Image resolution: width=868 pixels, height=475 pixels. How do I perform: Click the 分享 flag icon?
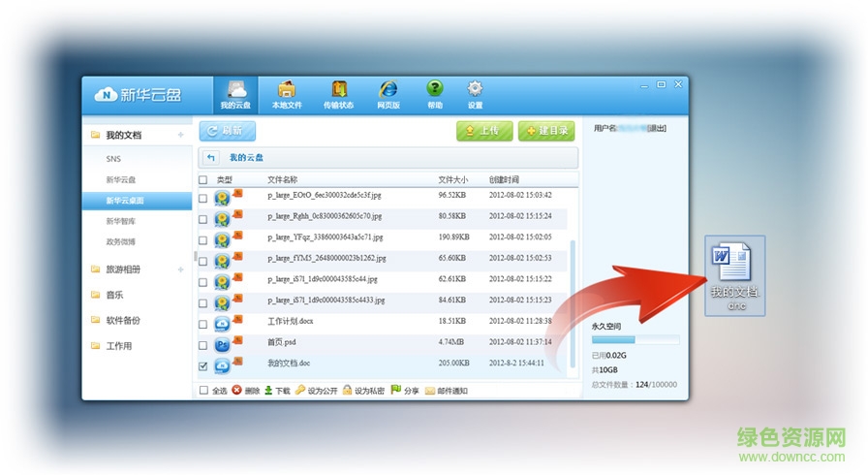point(396,390)
